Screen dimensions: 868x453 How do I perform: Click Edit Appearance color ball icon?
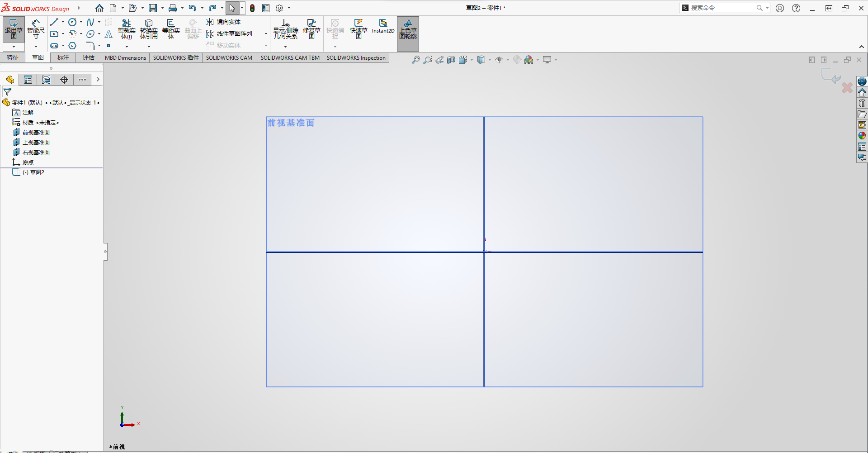[517, 60]
